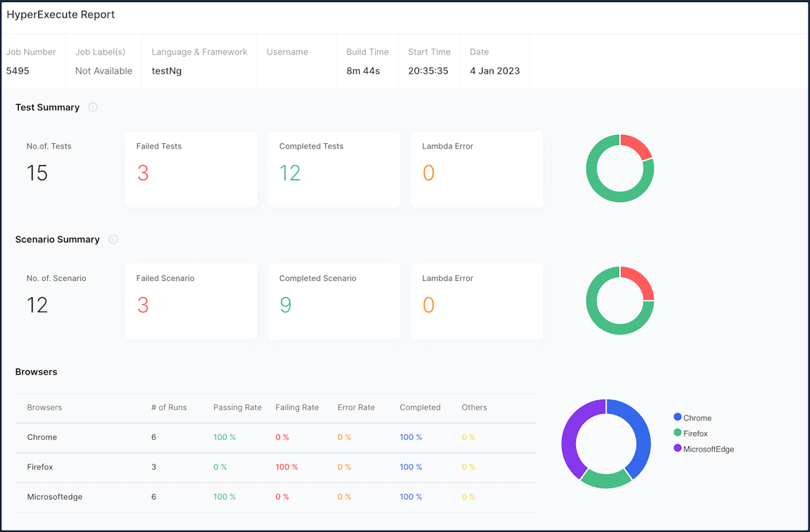
Task: Toggle Firefox in the chart legend
Action: pos(693,433)
